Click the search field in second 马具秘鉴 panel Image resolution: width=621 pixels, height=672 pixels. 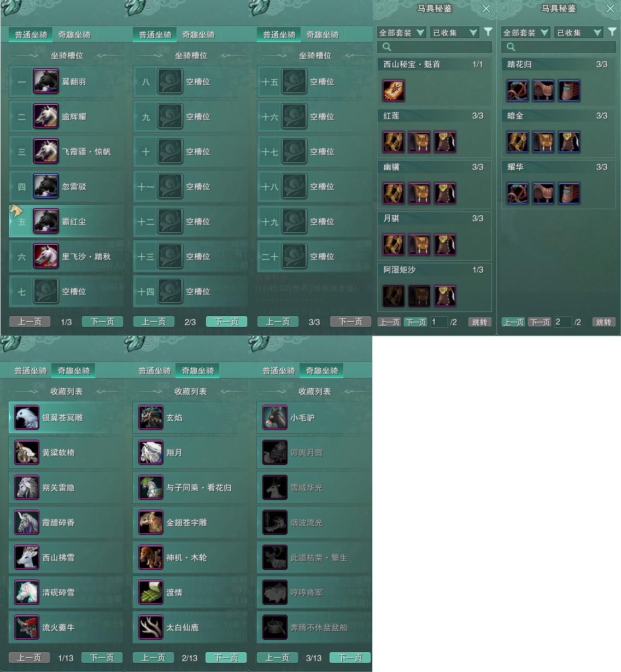[x=559, y=47]
